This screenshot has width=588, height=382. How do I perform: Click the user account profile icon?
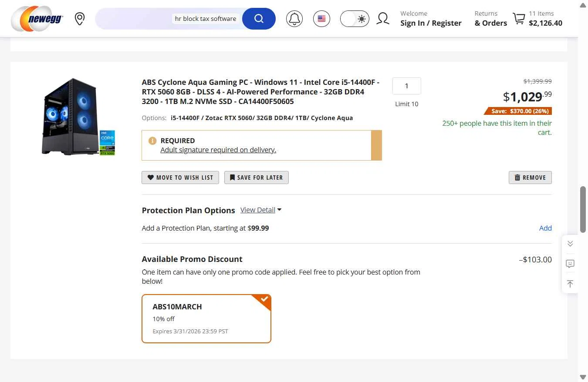coord(383,19)
